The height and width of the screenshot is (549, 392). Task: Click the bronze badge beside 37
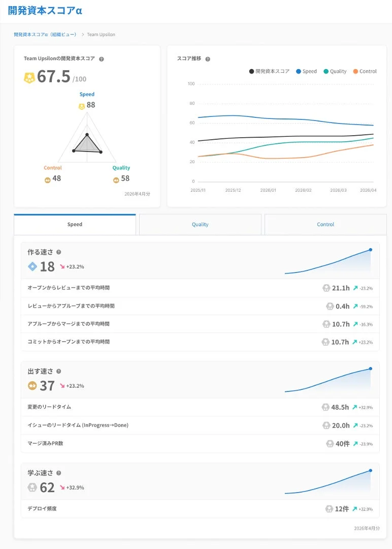(x=32, y=386)
